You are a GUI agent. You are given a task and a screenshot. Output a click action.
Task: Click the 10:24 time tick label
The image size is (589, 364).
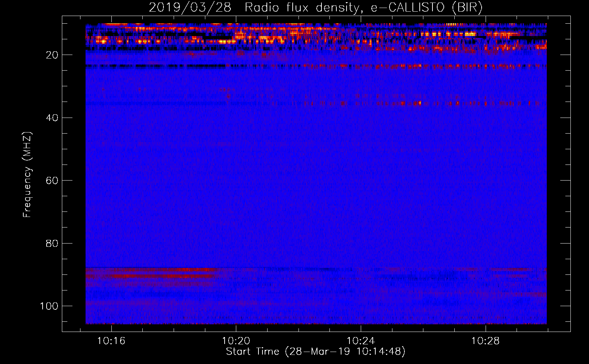click(361, 341)
